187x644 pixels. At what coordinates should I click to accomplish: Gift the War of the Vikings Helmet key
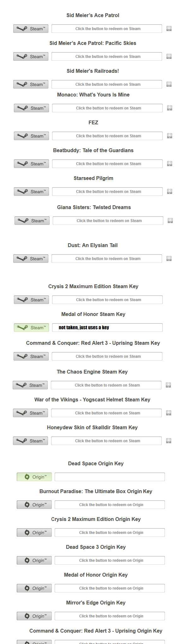point(169,413)
